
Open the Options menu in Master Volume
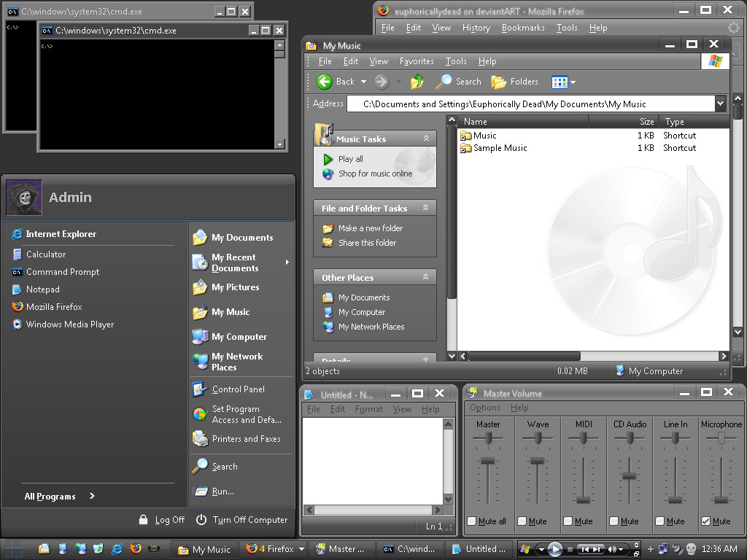485,408
